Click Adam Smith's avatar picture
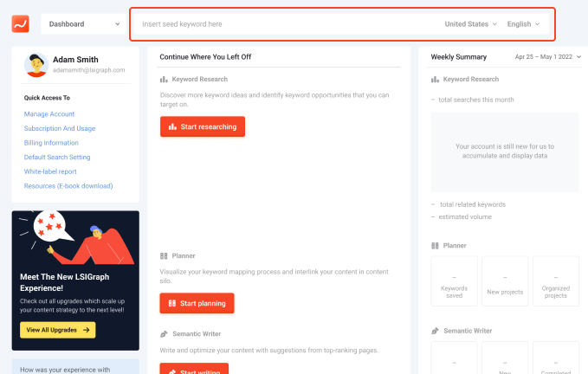Image resolution: width=588 pixels, height=374 pixels. tap(36, 65)
